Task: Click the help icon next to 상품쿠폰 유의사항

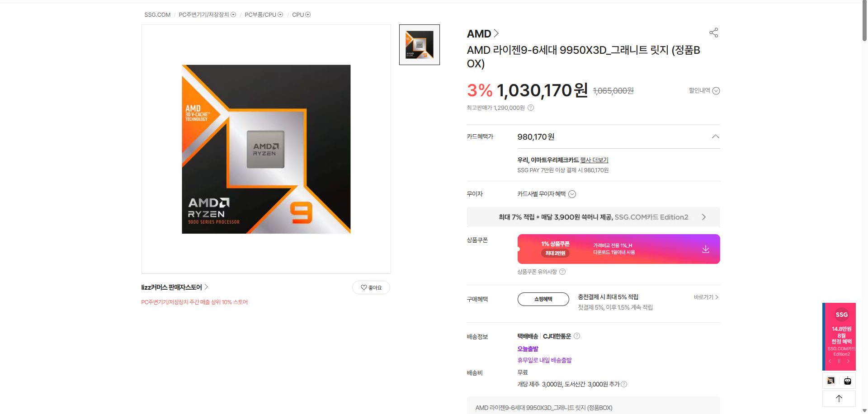Action: (562, 272)
